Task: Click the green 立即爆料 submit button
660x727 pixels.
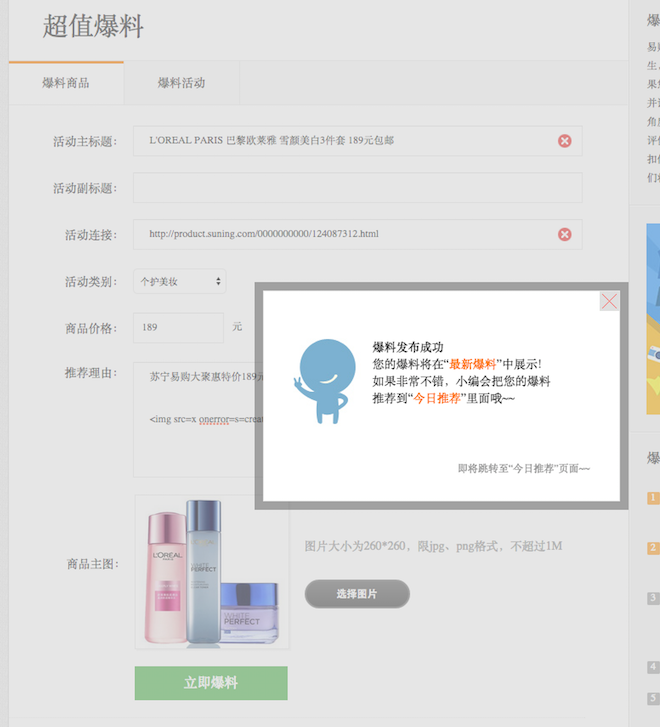Action: pos(211,683)
